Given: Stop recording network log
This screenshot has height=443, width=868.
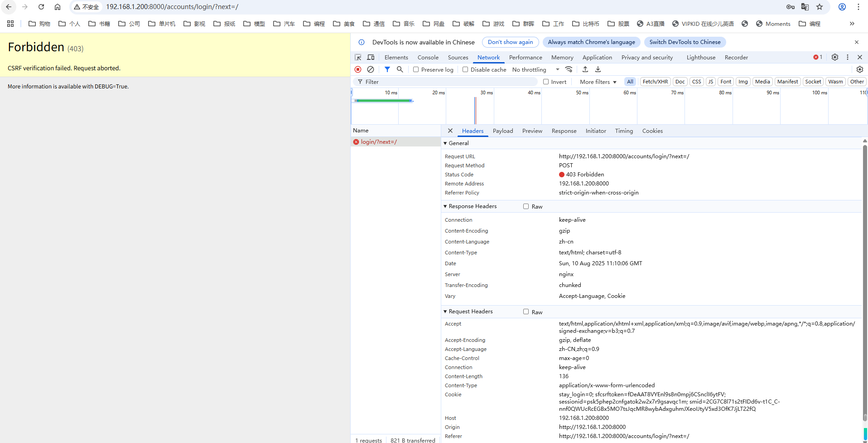Looking at the screenshot, I should [358, 69].
